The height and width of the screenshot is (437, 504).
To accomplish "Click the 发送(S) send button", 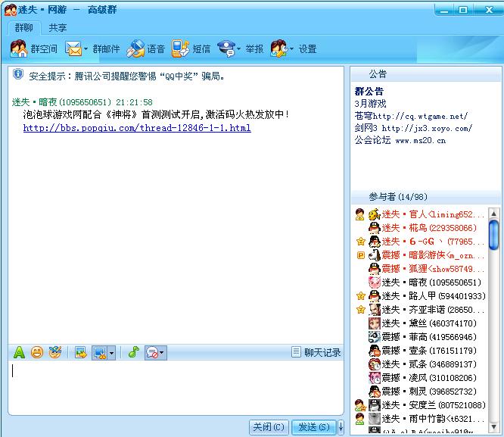I will 313,427.
